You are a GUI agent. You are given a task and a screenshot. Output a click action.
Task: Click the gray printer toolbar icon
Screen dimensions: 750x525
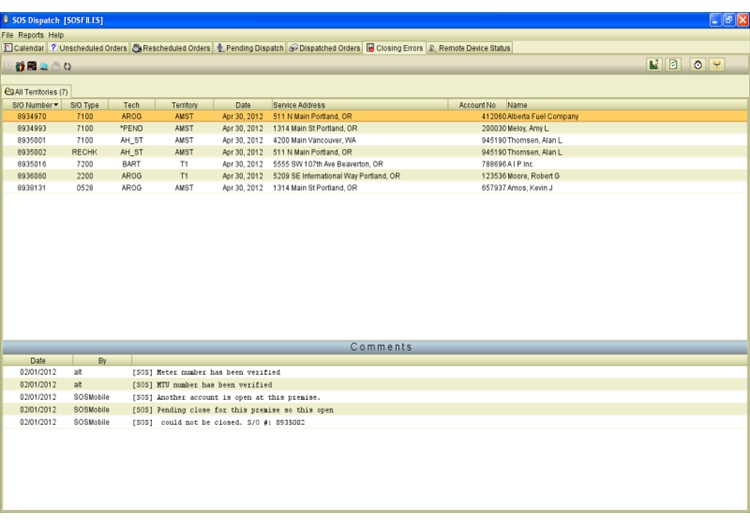point(56,66)
